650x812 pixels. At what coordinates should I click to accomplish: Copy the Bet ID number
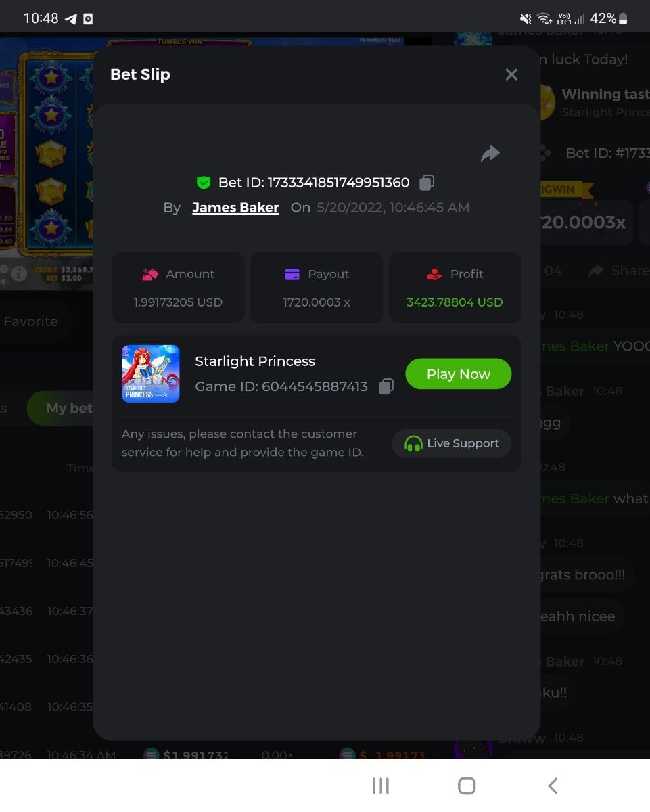pos(427,182)
